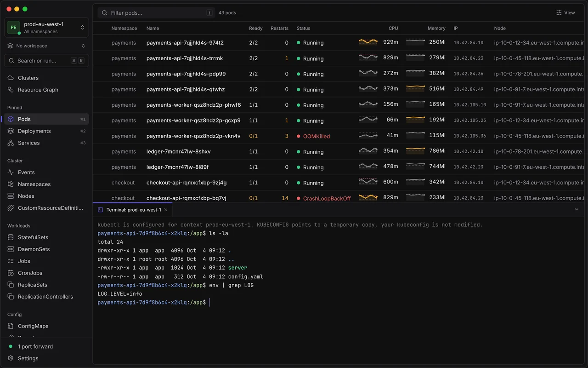The image size is (588, 368).
Task: Sort by the Status column header
Action: (x=303, y=29)
